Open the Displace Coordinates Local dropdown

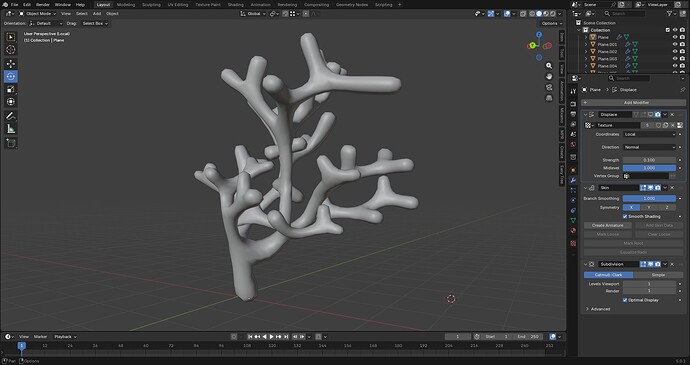[649, 134]
